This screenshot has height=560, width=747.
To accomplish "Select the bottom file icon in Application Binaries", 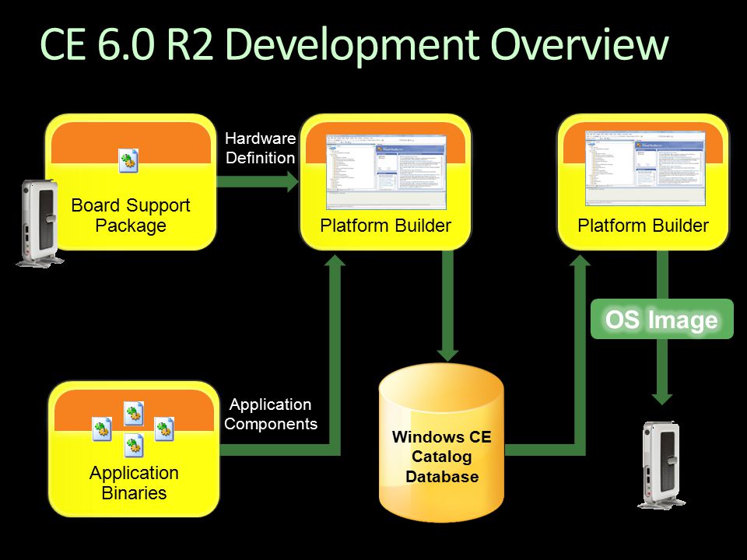I will [x=134, y=445].
